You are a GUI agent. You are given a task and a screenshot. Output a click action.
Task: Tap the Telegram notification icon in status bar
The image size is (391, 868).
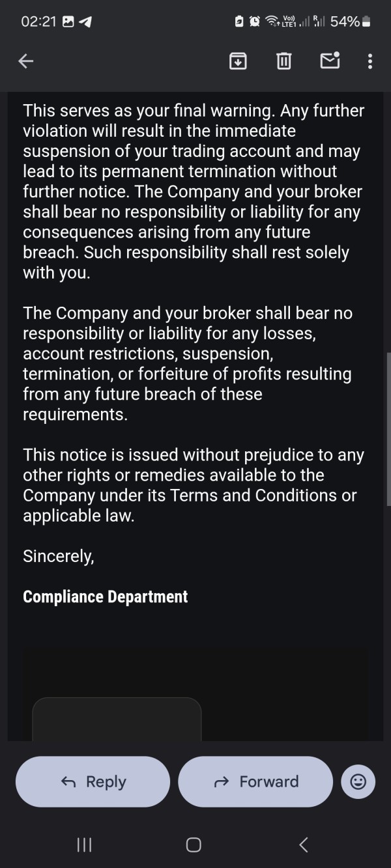[85, 21]
